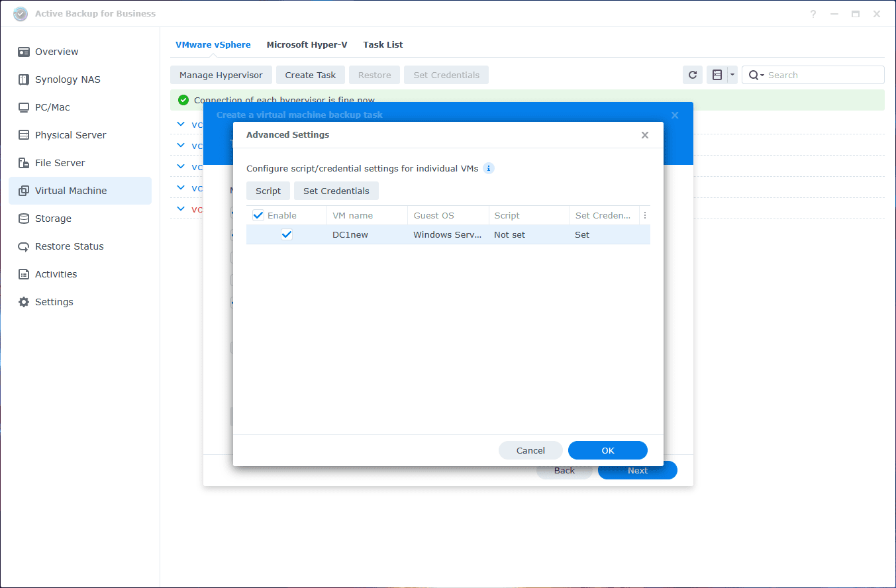896x588 pixels.
Task: Select Virtual Machine in the sidebar
Action: pyautogui.click(x=79, y=191)
